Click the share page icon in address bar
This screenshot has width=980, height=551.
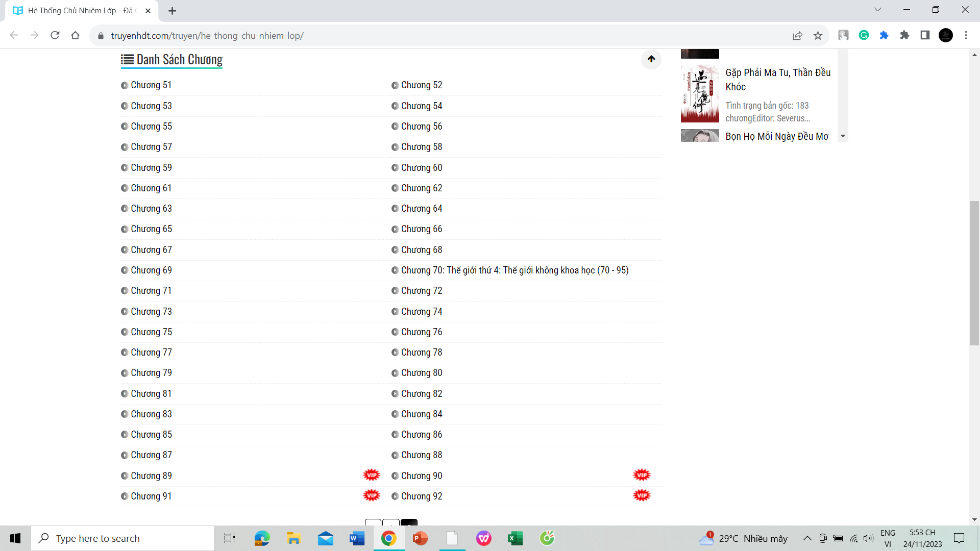[x=797, y=36]
